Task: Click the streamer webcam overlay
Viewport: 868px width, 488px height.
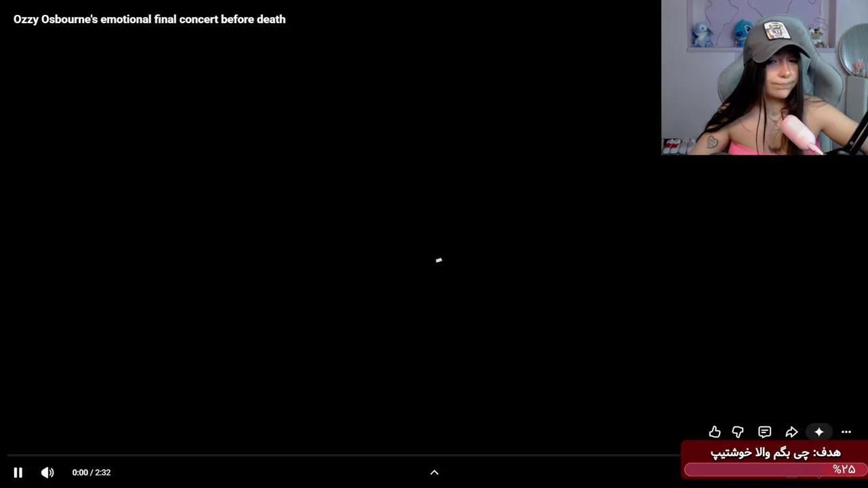Action: coord(764,77)
